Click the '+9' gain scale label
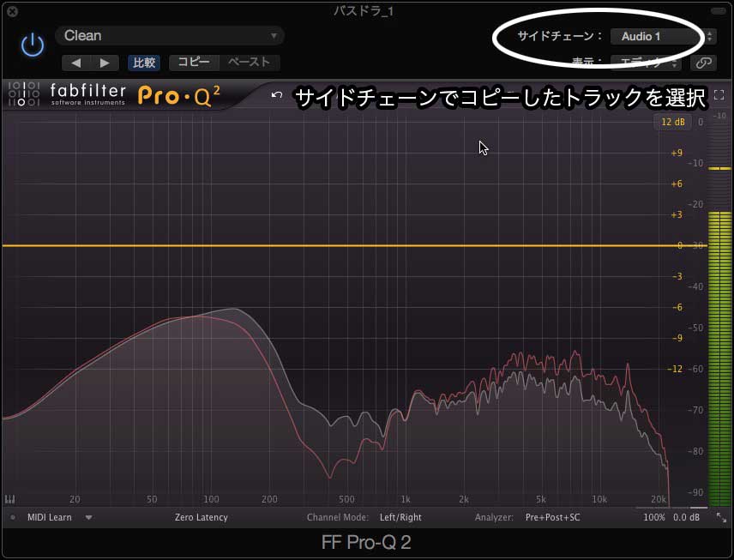The image size is (734, 560). coord(677,154)
